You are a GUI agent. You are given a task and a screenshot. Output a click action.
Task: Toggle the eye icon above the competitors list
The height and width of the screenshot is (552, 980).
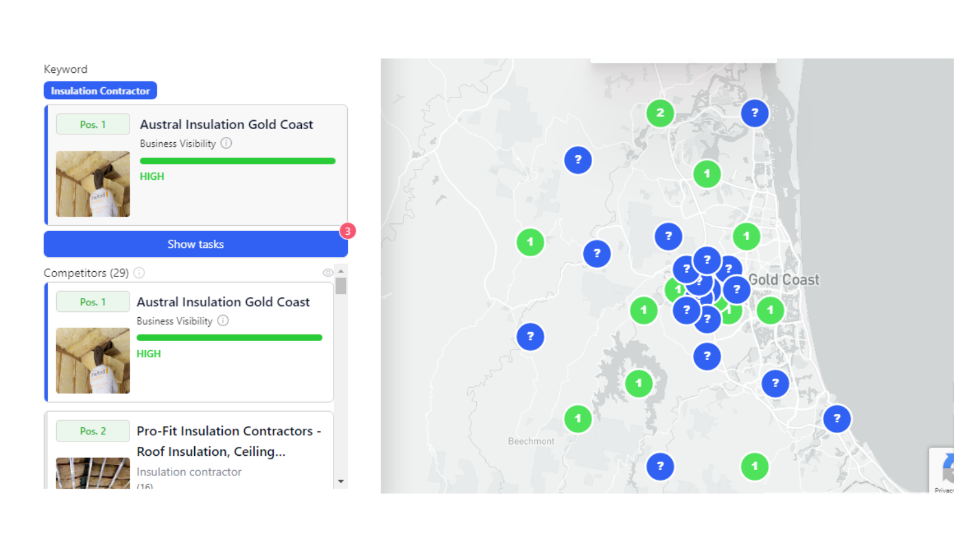tap(327, 273)
